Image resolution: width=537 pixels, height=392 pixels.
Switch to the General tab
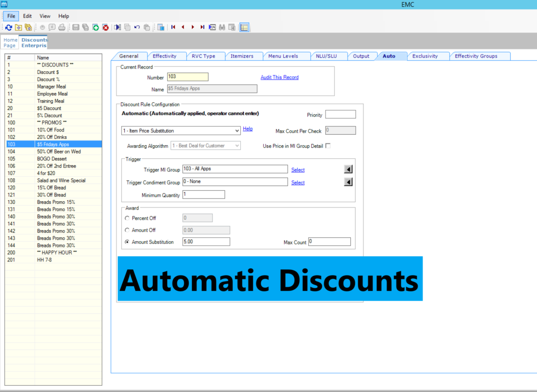[129, 56]
